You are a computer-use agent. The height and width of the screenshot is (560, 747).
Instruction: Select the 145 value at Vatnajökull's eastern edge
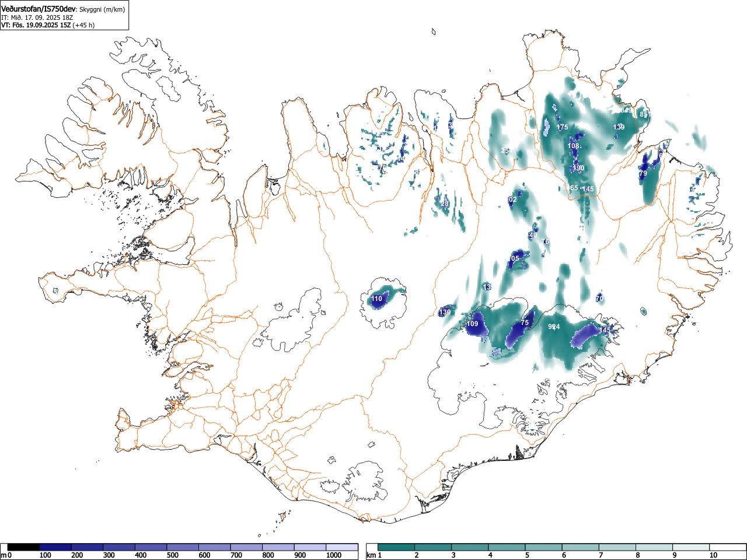tap(605, 330)
